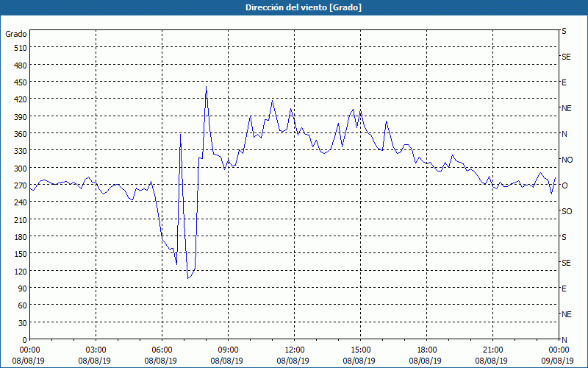Select the 480 value on the degree axis
The height and width of the screenshot is (368, 588).
21,66
